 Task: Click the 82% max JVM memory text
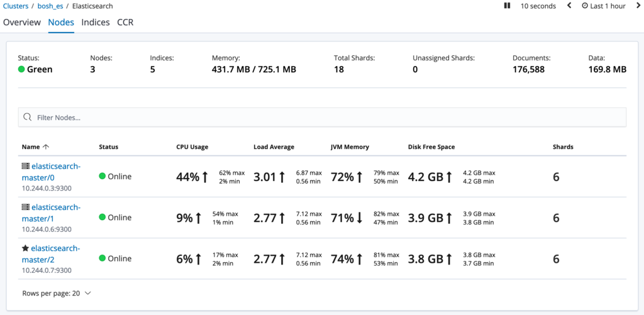386,214
